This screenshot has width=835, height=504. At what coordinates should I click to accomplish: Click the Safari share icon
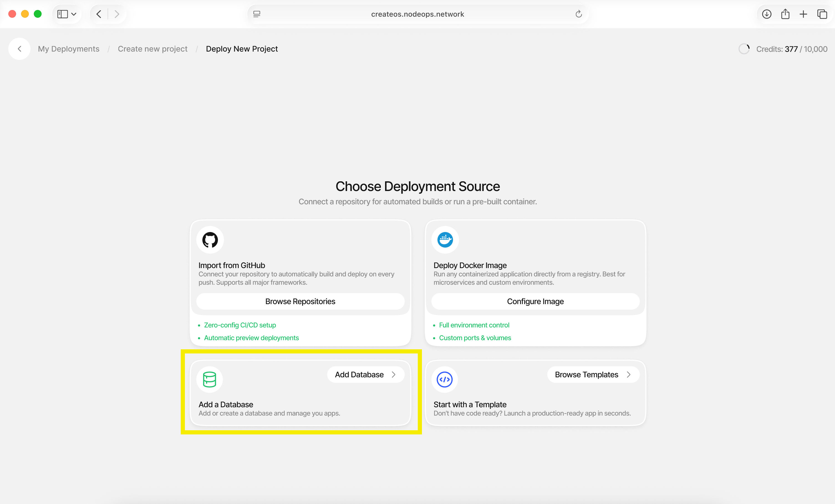pyautogui.click(x=785, y=14)
